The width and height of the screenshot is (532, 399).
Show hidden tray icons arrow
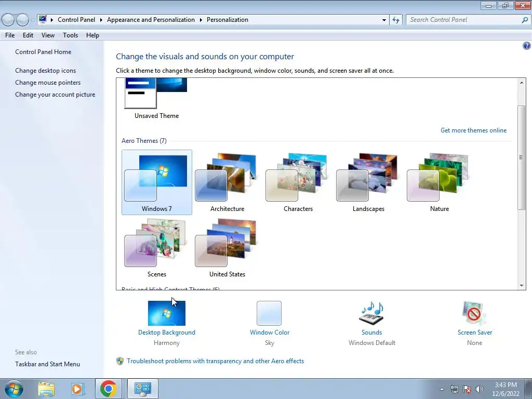[x=442, y=389]
